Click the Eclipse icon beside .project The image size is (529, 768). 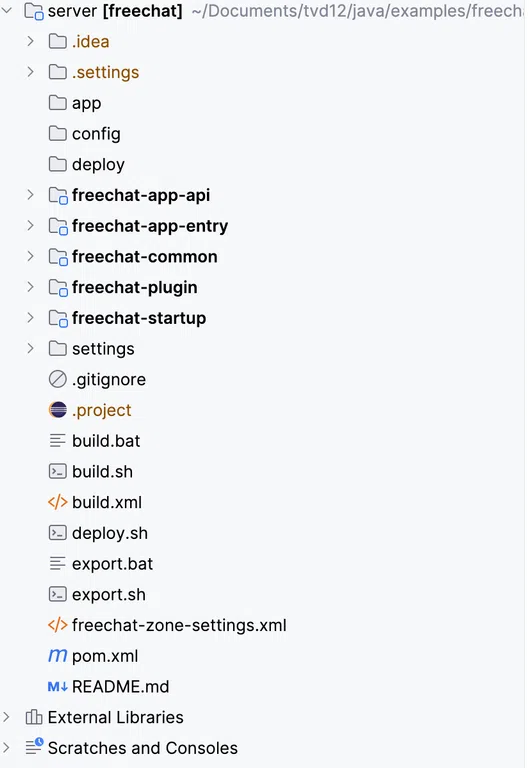(x=57, y=409)
